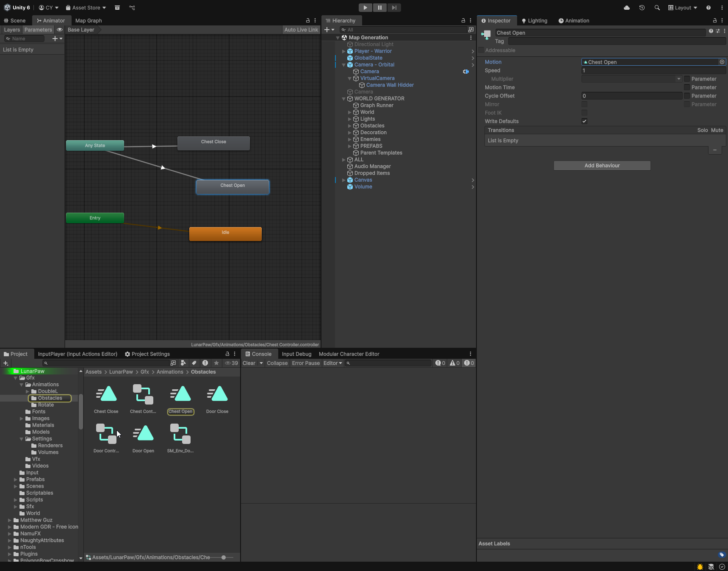Enable the Cycle Offset Parameter checkbox
The height and width of the screenshot is (571, 728).
click(687, 96)
